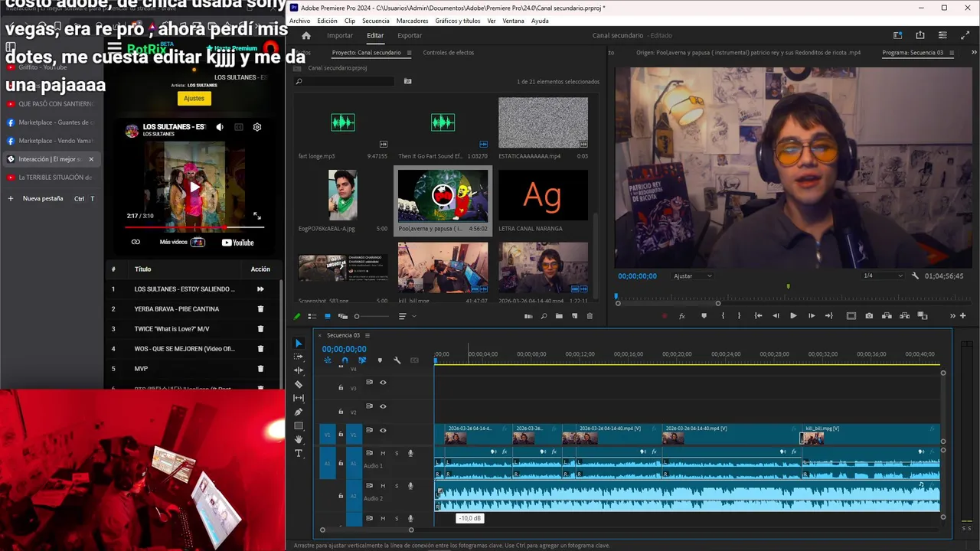
Task: Mute the Audio 2 track
Action: coord(383,486)
